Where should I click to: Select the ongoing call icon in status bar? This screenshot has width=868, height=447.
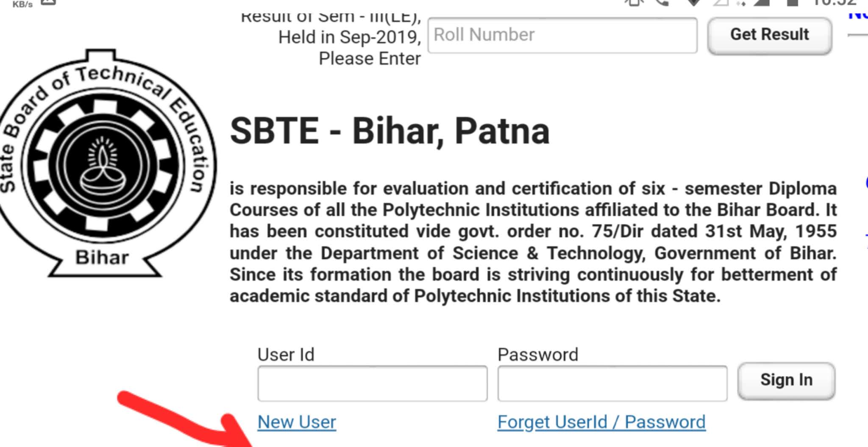coord(663,4)
